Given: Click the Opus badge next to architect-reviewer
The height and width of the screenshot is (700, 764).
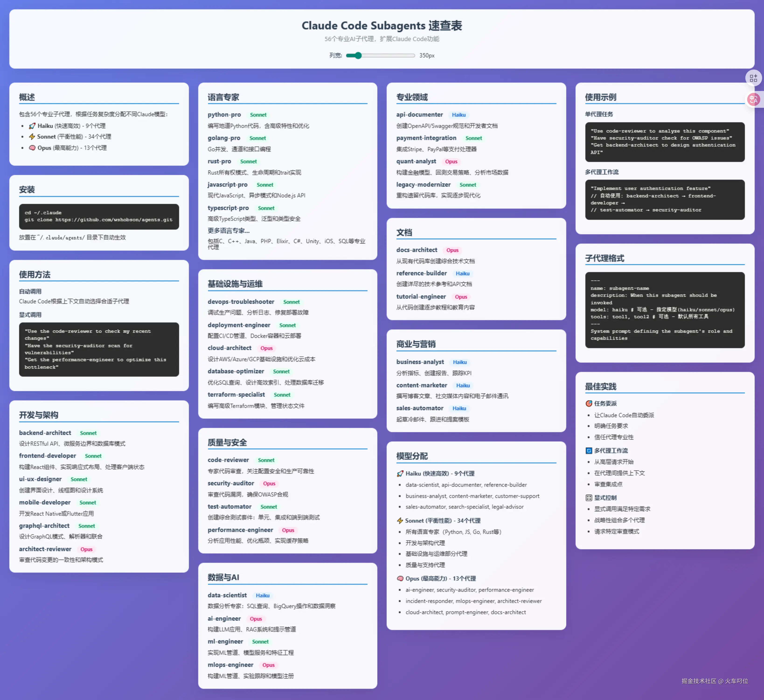Looking at the screenshot, I should [86, 549].
